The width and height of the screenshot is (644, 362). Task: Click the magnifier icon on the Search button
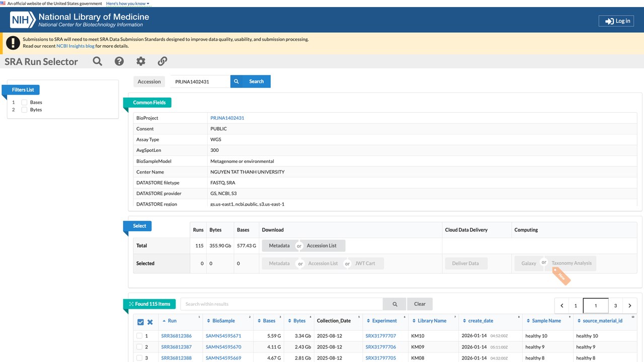pos(236,81)
